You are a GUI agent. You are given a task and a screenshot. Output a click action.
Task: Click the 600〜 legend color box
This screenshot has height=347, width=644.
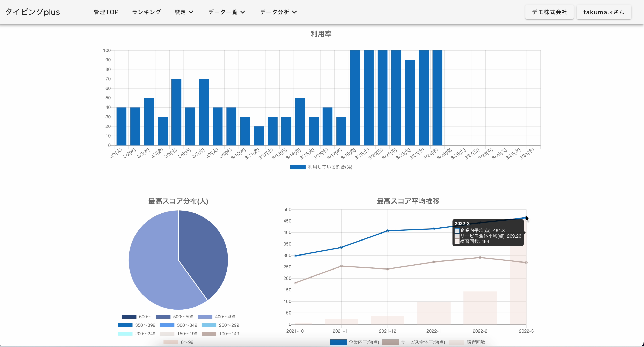129,317
